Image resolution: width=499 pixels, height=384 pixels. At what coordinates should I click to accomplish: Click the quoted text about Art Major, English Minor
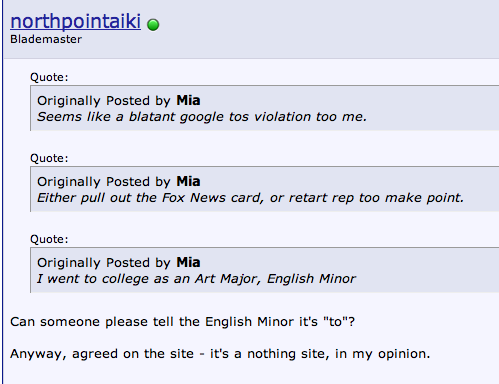click(x=196, y=279)
